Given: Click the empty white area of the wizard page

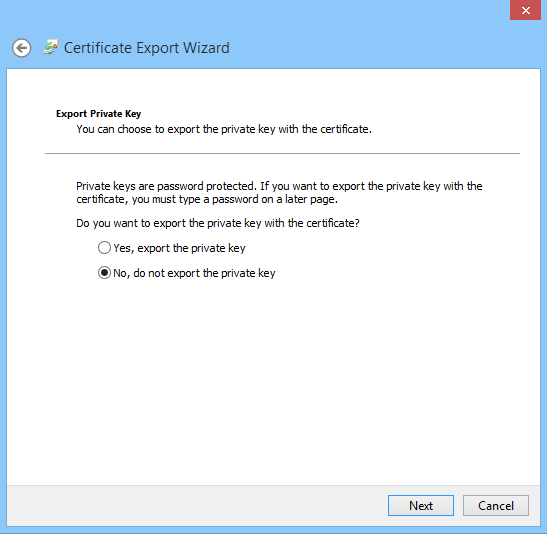Looking at the screenshot, I should [x=274, y=384].
